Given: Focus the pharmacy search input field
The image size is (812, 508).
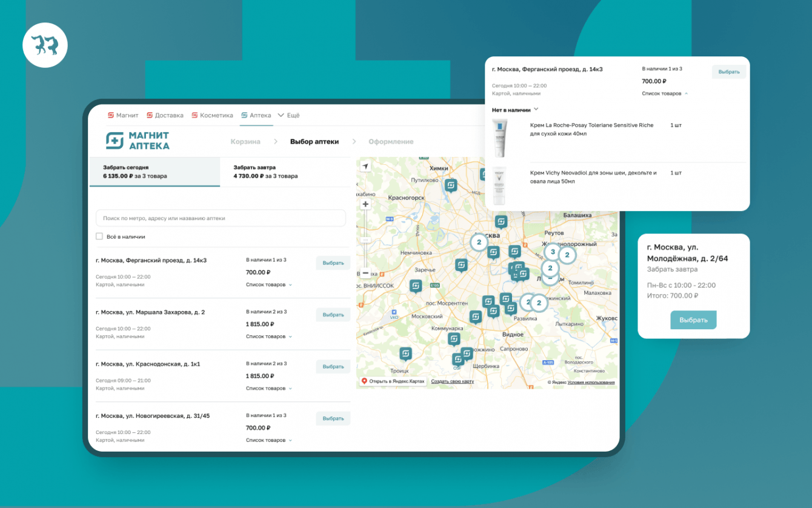Looking at the screenshot, I should coord(221,218).
